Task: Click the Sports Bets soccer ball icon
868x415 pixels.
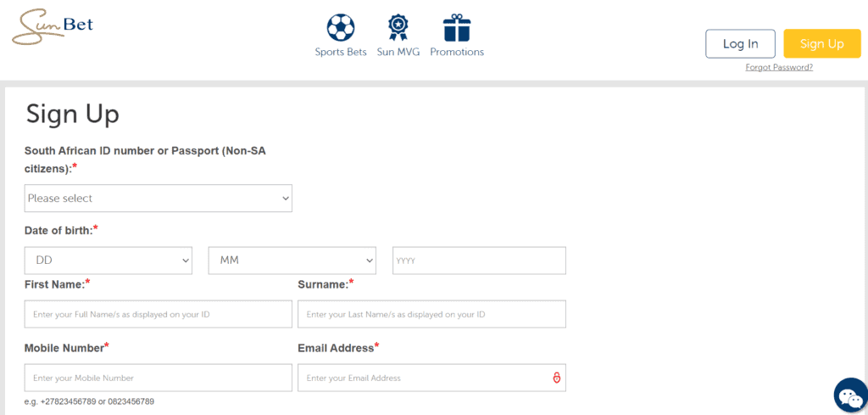Action: pyautogui.click(x=341, y=27)
